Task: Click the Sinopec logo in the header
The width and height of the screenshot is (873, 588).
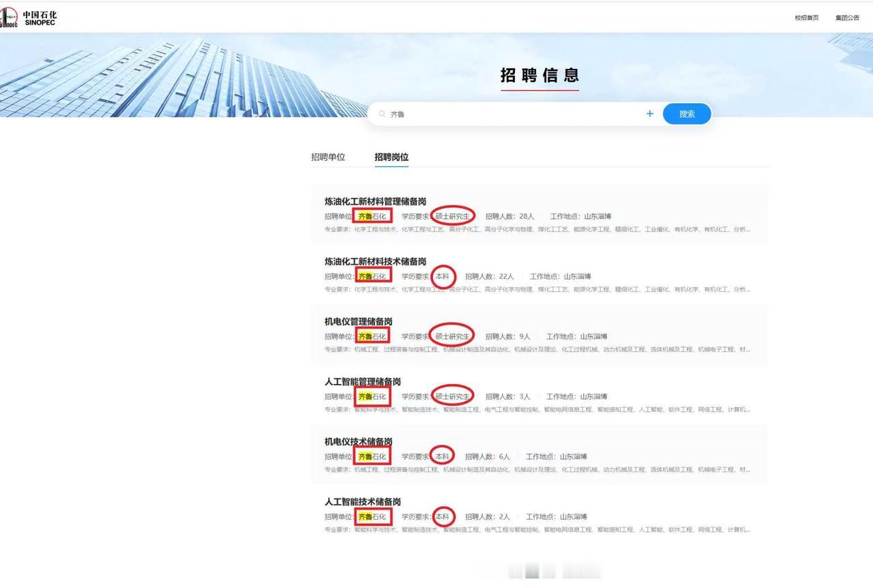Action: [x=29, y=18]
